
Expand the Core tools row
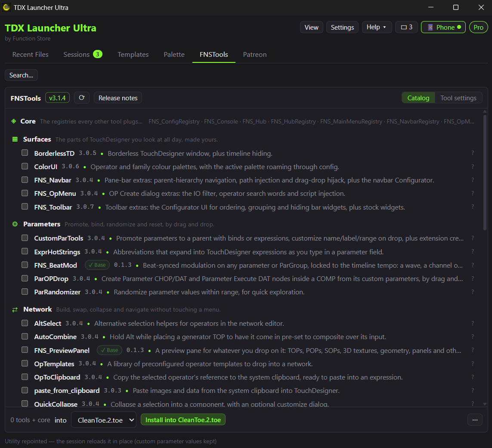coord(242,121)
